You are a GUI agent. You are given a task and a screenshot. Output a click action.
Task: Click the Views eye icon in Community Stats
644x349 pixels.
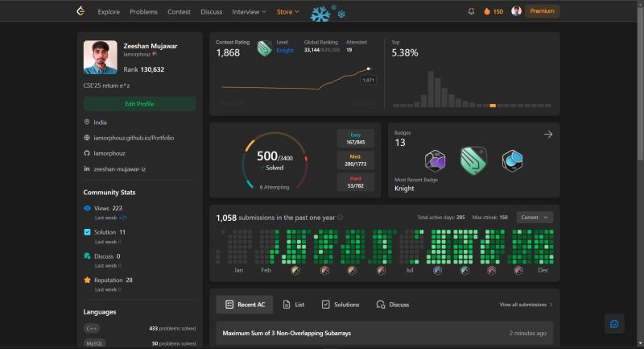coord(87,208)
